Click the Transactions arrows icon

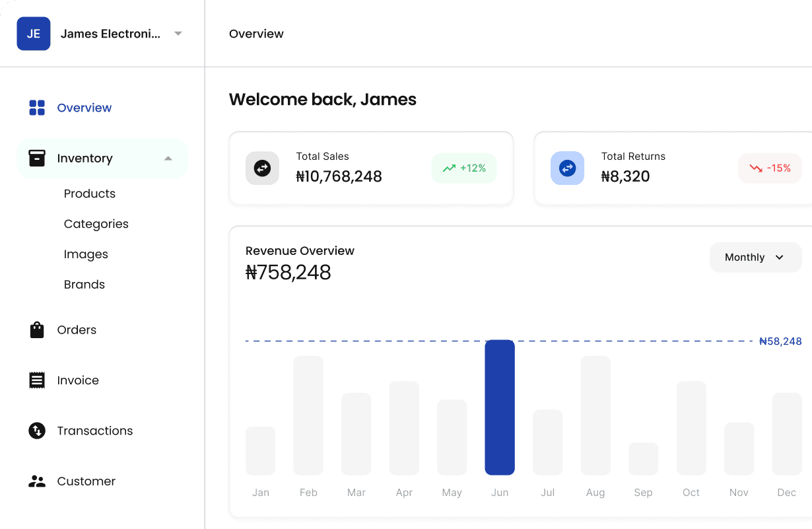(x=37, y=431)
